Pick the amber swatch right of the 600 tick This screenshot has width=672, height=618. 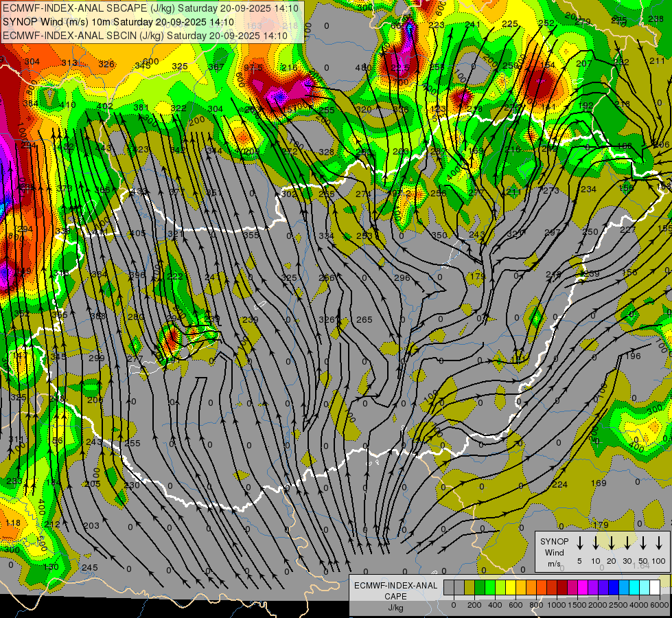pos(521,587)
